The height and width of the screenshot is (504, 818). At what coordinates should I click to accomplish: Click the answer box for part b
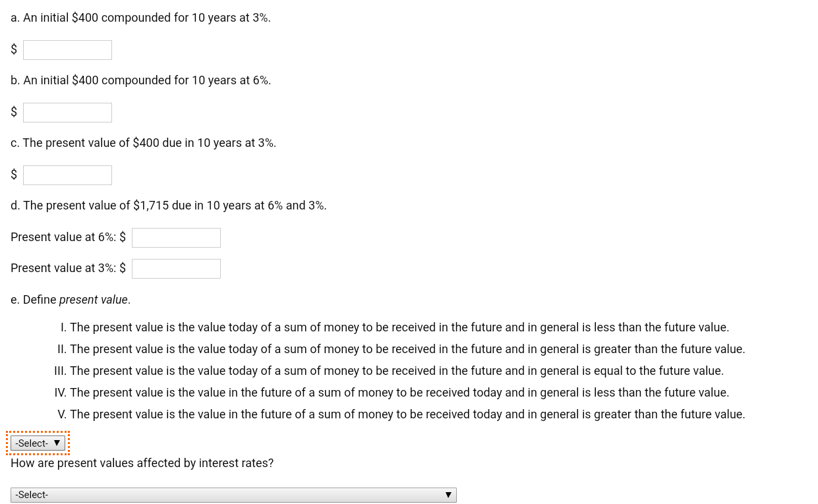coord(67,112)
